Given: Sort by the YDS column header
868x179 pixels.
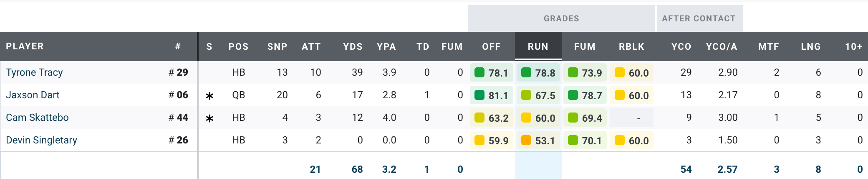Looking at the screenshot, I should coord(353,46).
